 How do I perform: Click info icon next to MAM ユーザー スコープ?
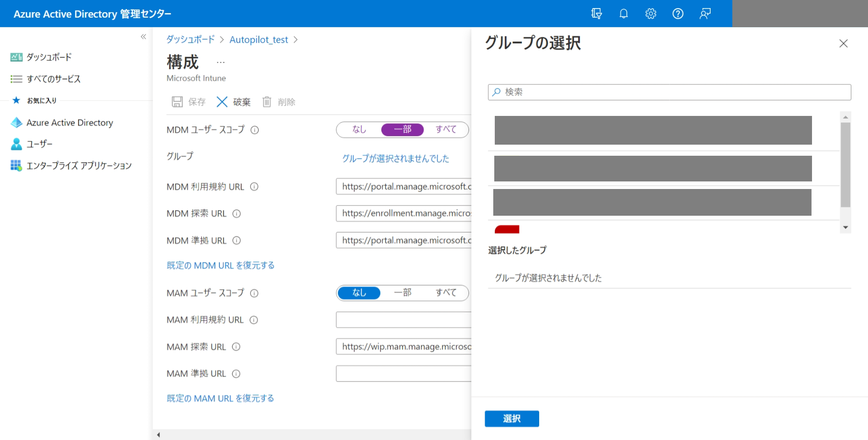click(254, 293)
